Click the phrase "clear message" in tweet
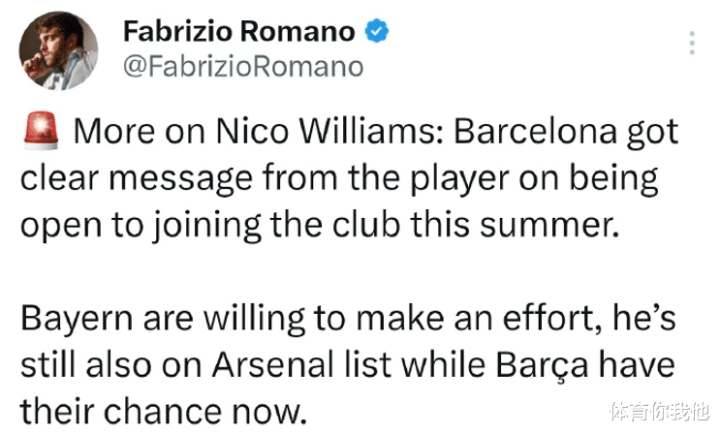This screenshot has width=720, height=435. (x=136, y=179)
